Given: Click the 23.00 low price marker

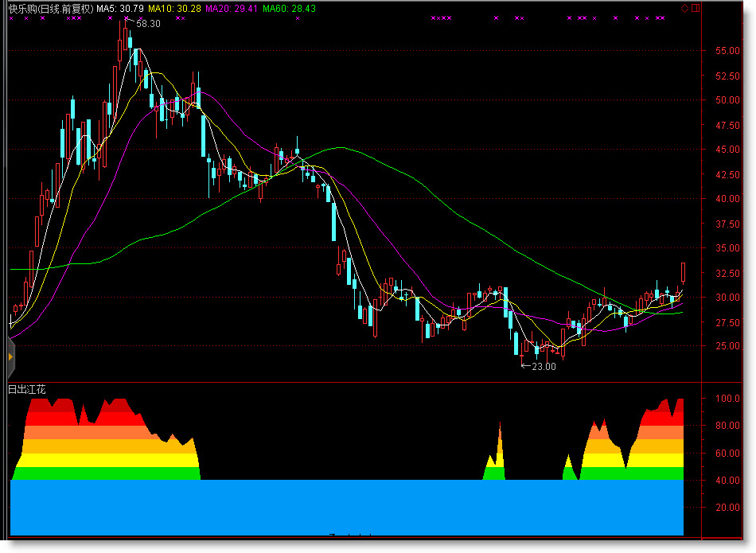Looking at the screenshot, I should (x=544, y=367).
